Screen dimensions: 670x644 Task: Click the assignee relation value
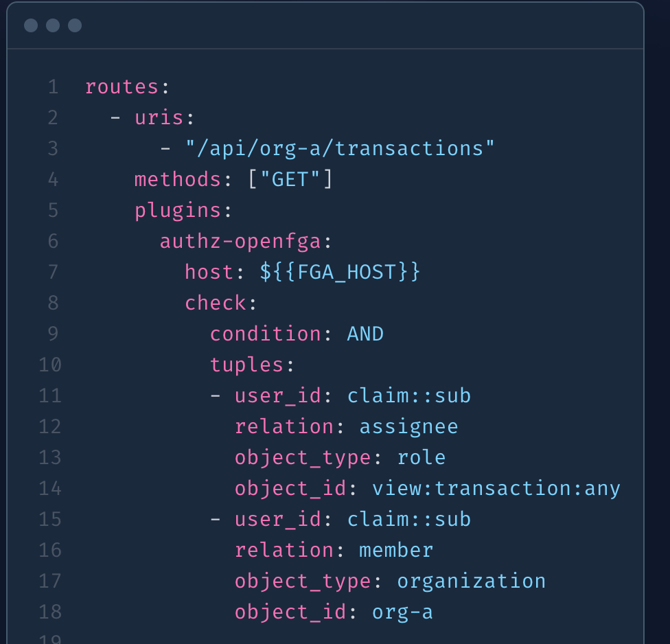coord(408,427)
